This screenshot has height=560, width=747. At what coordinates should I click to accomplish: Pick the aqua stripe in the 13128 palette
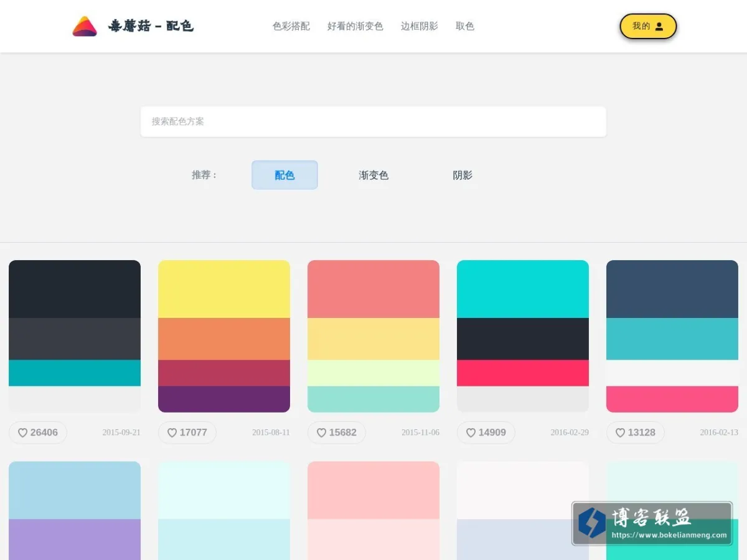[672, 339]
